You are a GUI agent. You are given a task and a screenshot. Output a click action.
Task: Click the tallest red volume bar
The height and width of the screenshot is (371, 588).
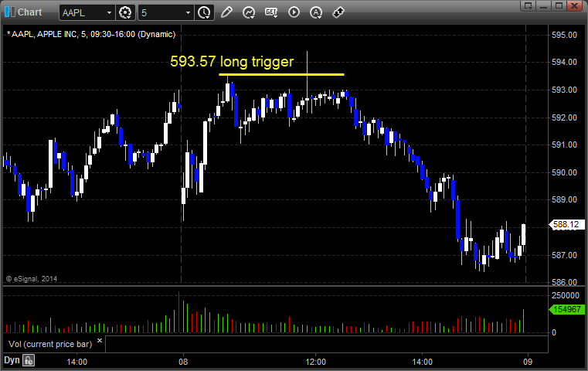179,312
